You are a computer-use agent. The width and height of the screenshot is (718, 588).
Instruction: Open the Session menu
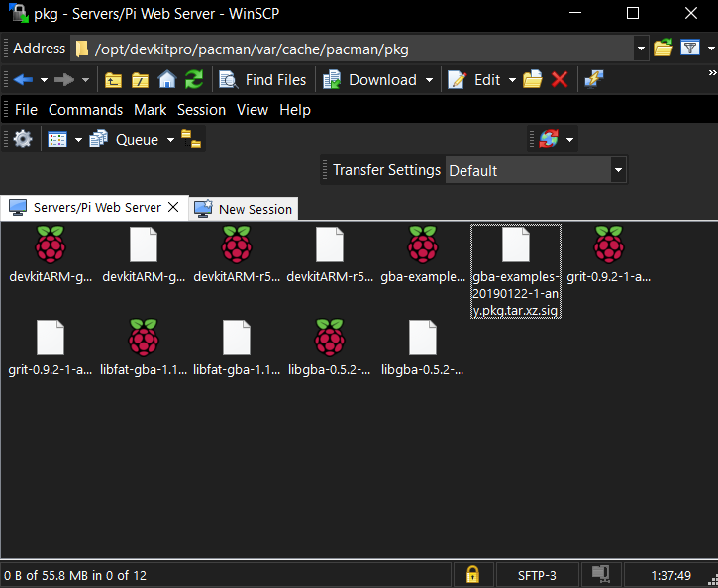[201, 110]
